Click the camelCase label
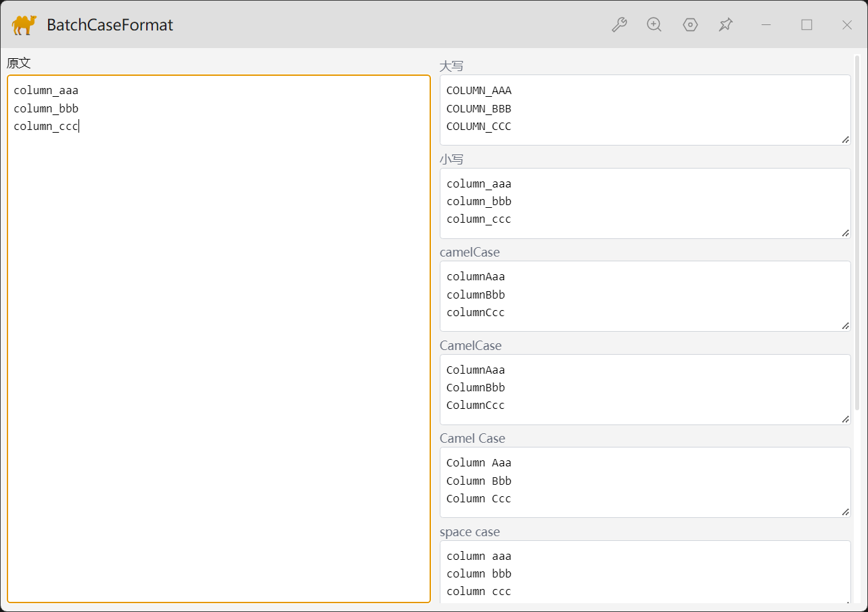The image size is (868, 612). coord(470,252)
